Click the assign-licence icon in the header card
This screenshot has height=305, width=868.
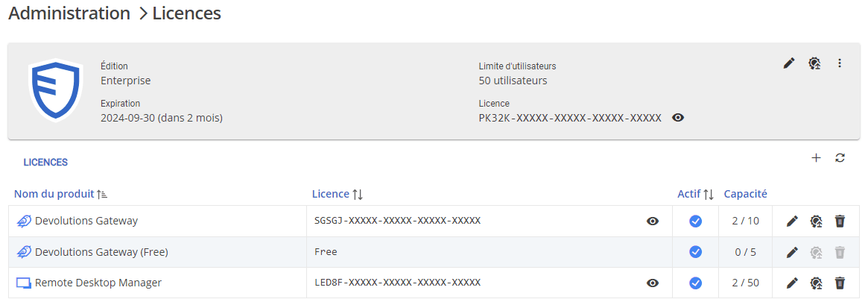click(814, 63)
